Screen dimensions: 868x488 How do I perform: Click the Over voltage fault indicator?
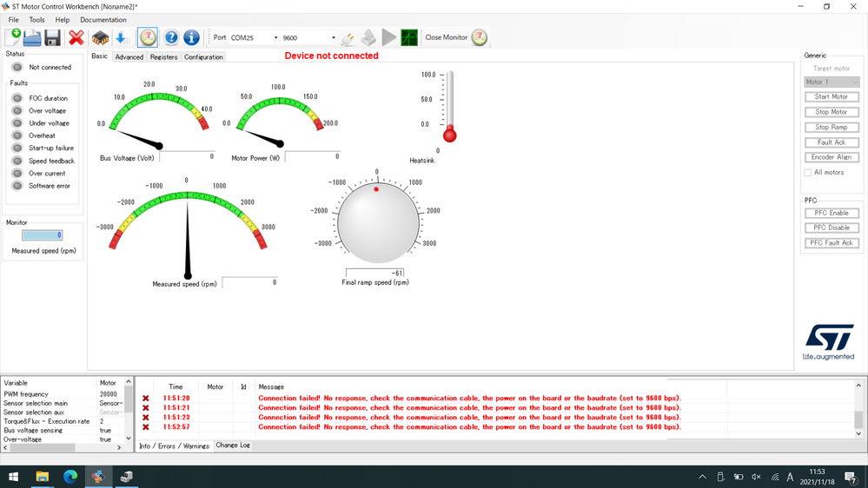pyautogui.click(x=17, y=110)
